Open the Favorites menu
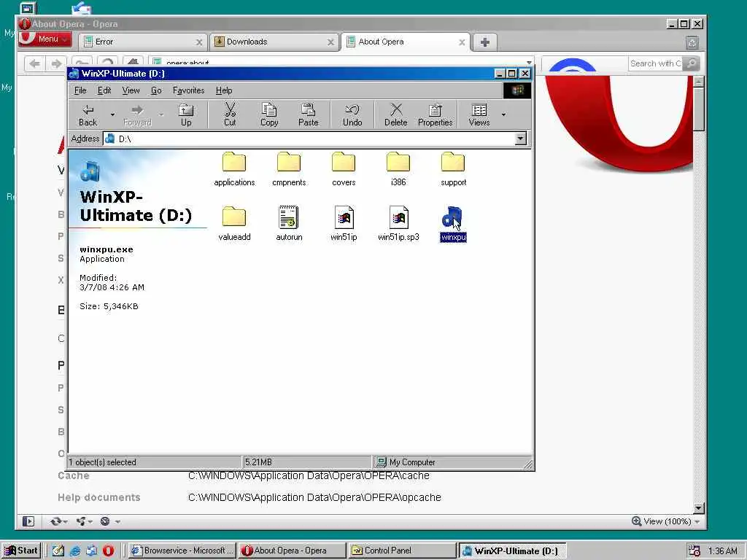The width and height of the screenshot is (747, 560). pos(189,90)
